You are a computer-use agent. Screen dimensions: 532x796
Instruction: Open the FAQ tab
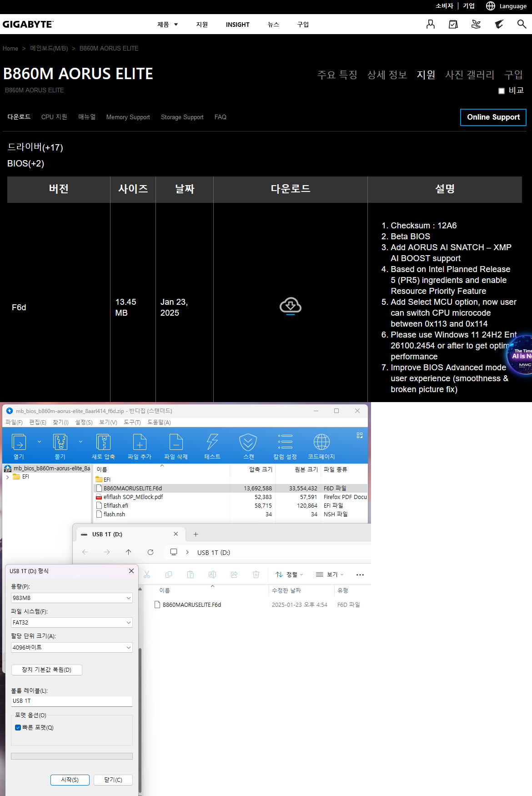(x=221, y=117)
